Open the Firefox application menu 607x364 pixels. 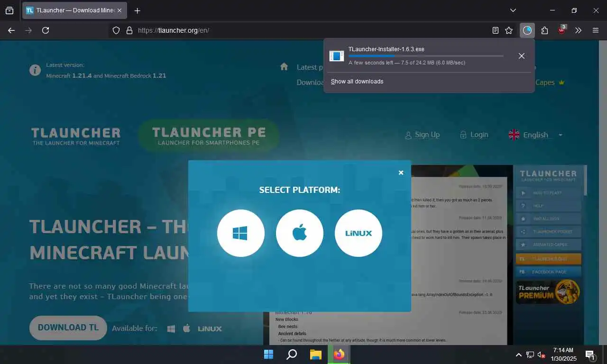[596, 30]
